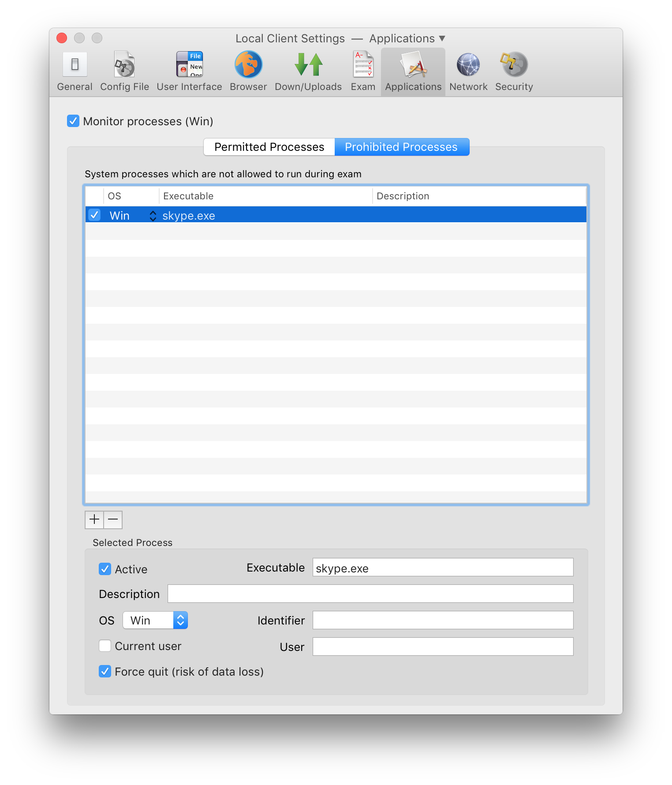Open the OS popup in the skype.exe row
672x785 pixels.
click(153, 216)
